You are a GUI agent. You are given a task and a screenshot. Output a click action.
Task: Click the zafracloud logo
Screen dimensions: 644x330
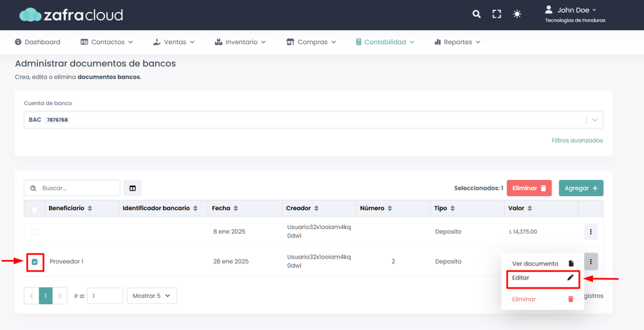click(71, 15)
